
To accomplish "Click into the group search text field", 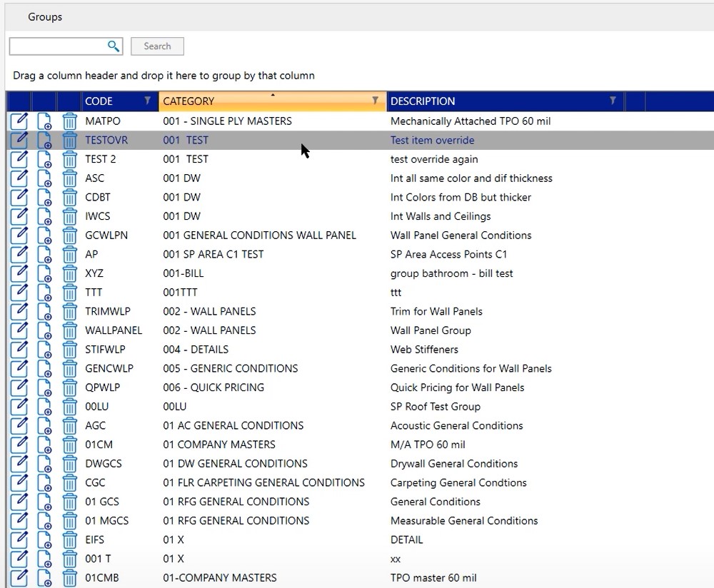I will tap(59, 46).
